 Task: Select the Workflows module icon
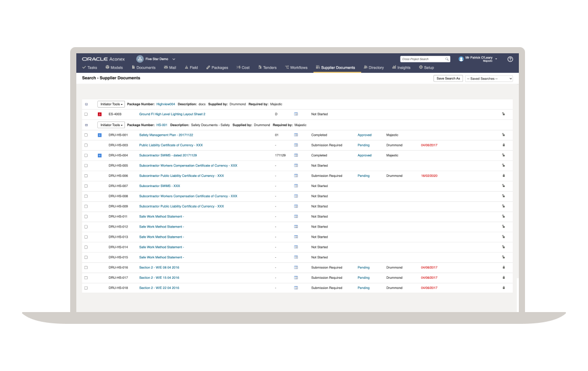pyautogui.click(x=296, y=67)
